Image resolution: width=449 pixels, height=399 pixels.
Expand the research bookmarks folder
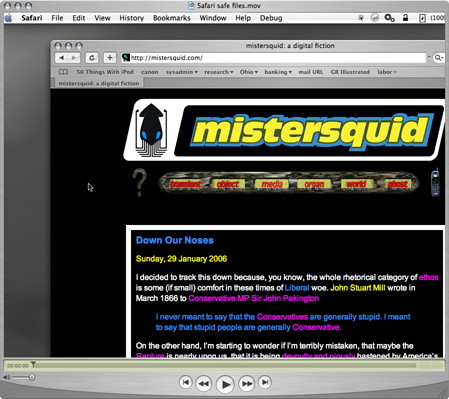point(219,72)
